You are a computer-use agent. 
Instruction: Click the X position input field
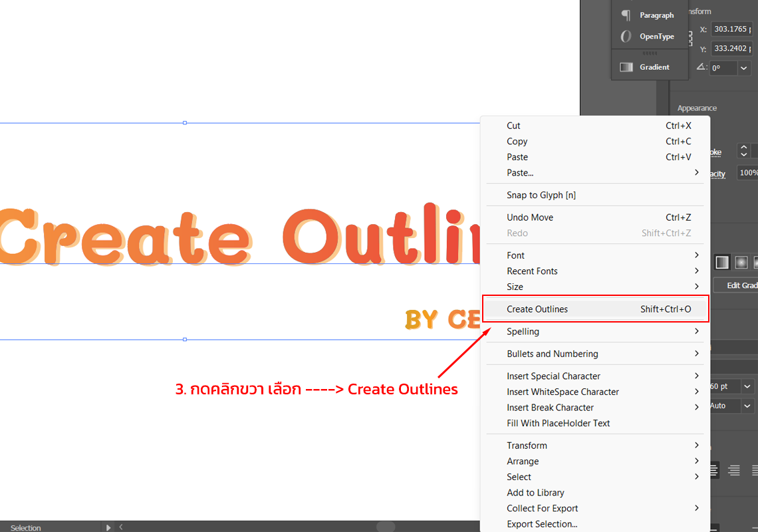731,29
